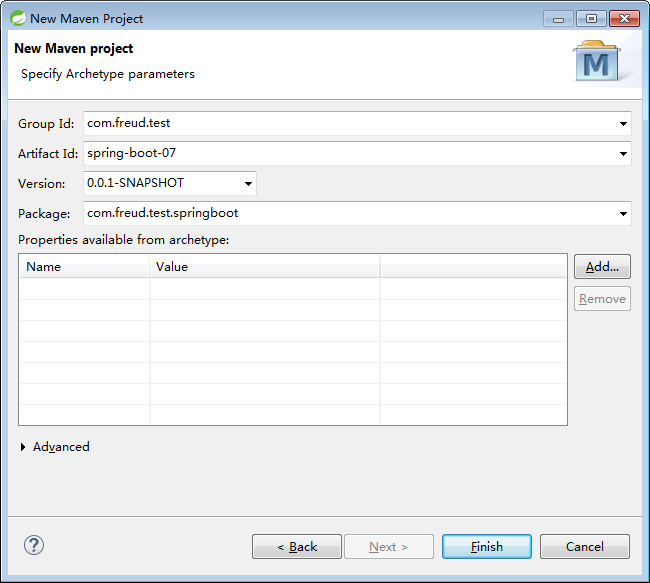Click the Spring leaf icon in title bar

17,18
